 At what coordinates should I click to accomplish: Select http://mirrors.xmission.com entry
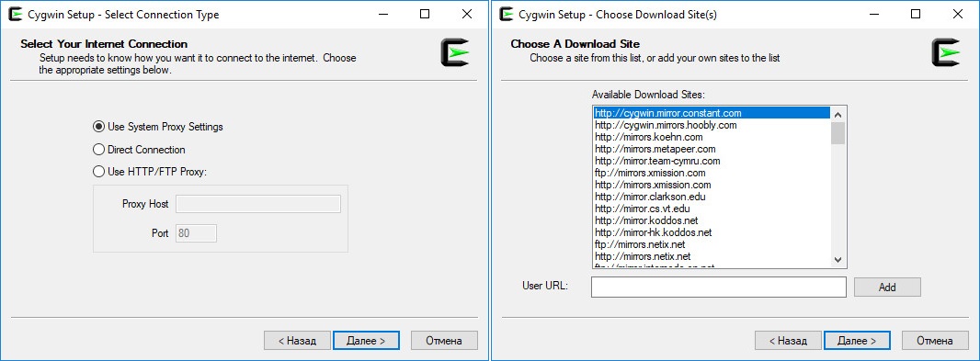(712, 185)
